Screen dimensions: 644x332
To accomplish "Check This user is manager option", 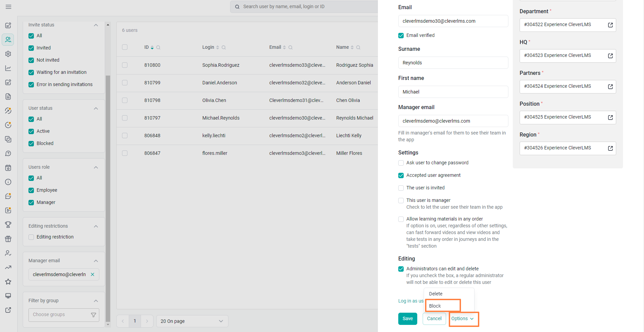I will click(x=401, y=201).
